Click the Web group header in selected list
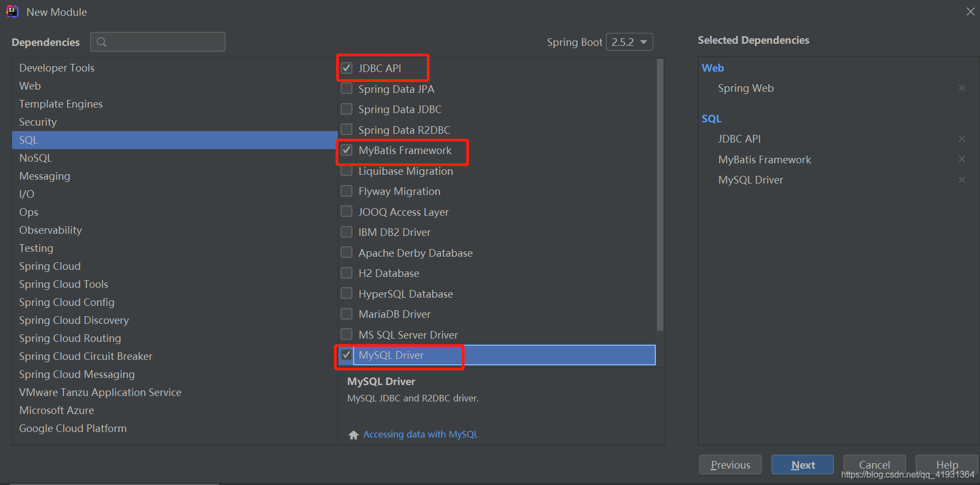 pyautogui.click(x=713, y=68)
